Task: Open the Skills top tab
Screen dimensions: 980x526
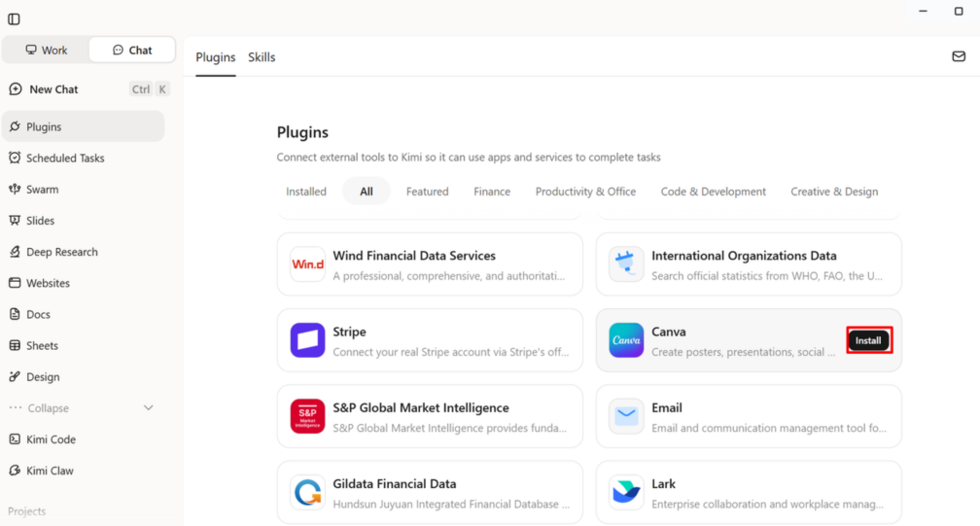Action: 262,57
